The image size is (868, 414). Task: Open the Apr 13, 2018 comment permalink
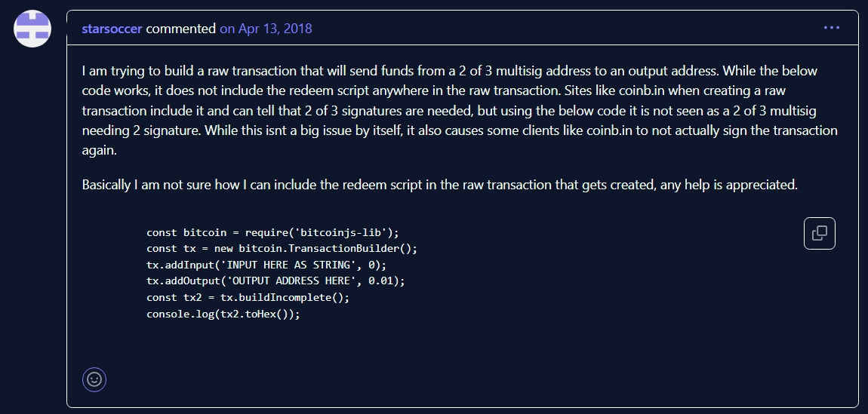pyautogui.click(x=266, y=29)
